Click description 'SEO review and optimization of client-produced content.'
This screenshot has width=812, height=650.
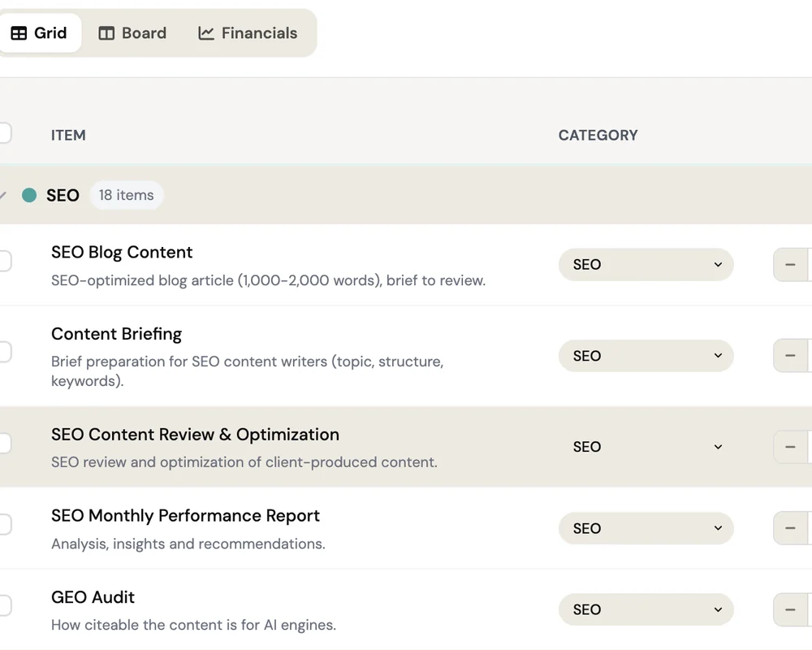tap(244, 462)
